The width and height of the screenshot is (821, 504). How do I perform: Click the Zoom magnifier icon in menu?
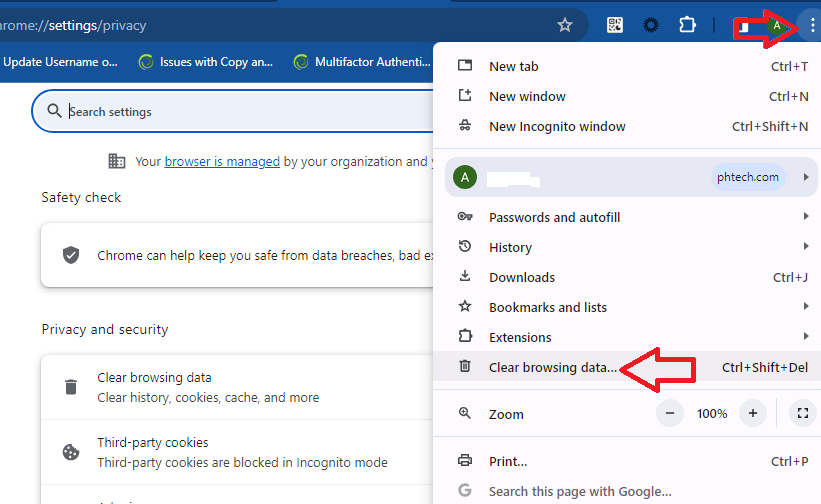point(465,413)
